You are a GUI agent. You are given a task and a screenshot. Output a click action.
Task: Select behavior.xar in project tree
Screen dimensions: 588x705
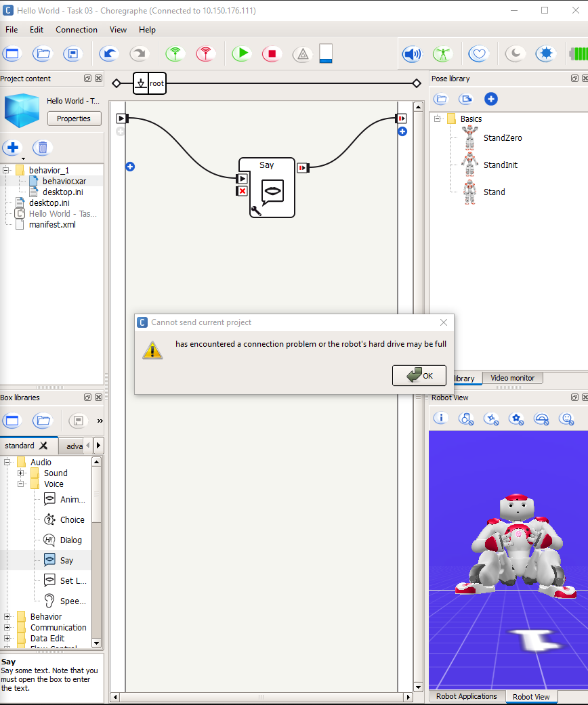click(64, 181)
